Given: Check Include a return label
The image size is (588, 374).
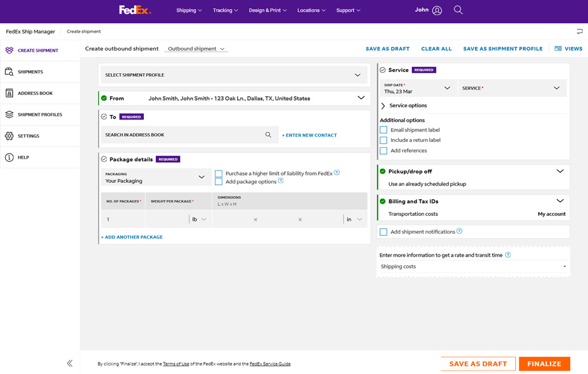Looking at the screenshot, I should coord(384,140).
